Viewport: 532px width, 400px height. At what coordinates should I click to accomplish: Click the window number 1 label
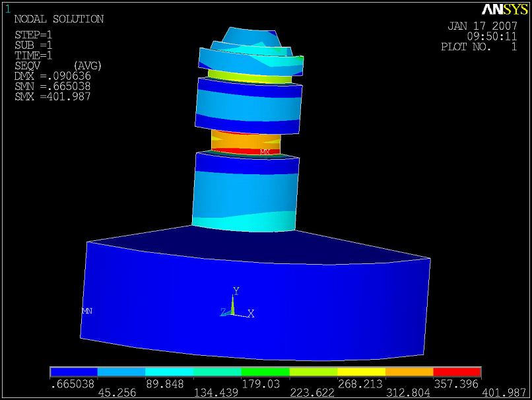pos(8,9)
